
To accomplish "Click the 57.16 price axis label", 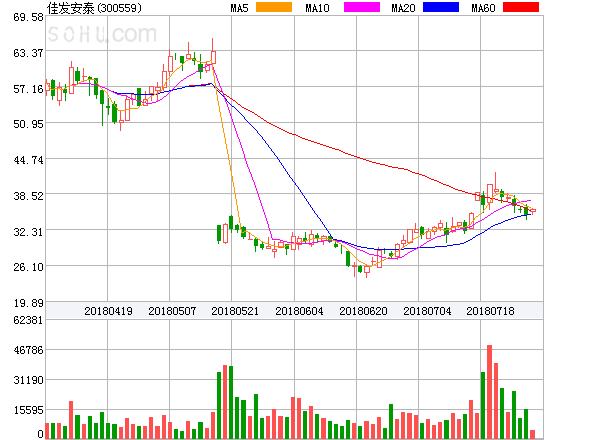I will [x=28, y=90].
